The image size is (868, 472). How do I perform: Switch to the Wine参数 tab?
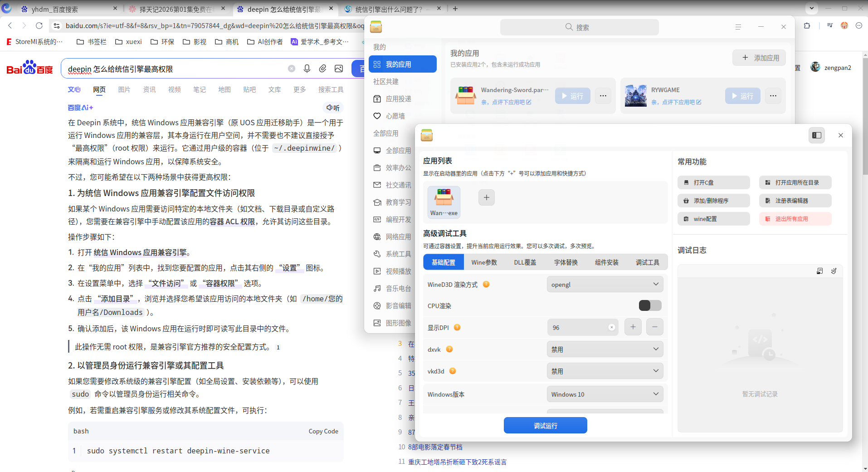coord(484,262)
